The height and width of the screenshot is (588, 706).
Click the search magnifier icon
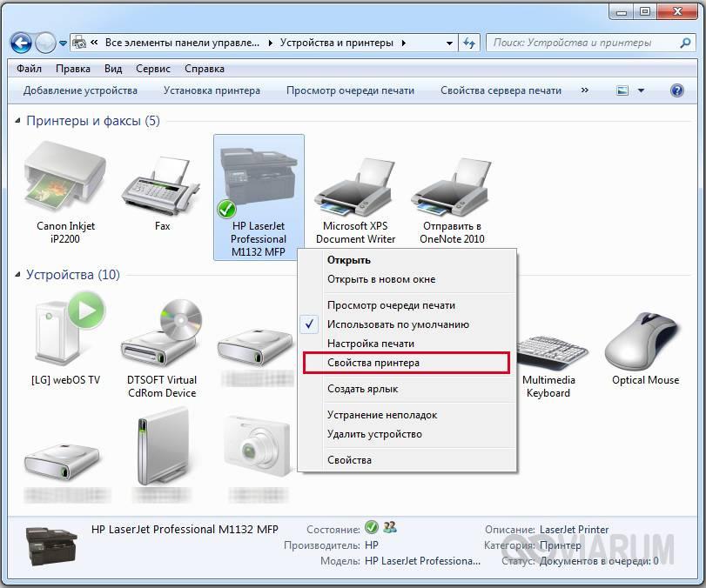pos(685,43)
